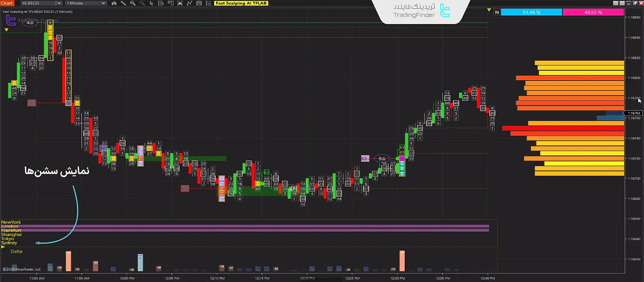Open the Data Series icon
Viewport: 644px width, 282px height.
[161, 3]
